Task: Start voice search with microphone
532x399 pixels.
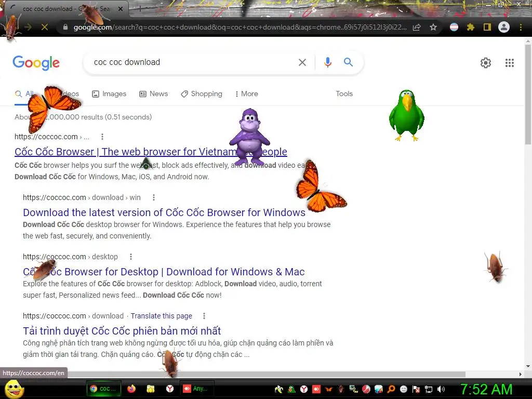Action: click(x=327, y=62)
